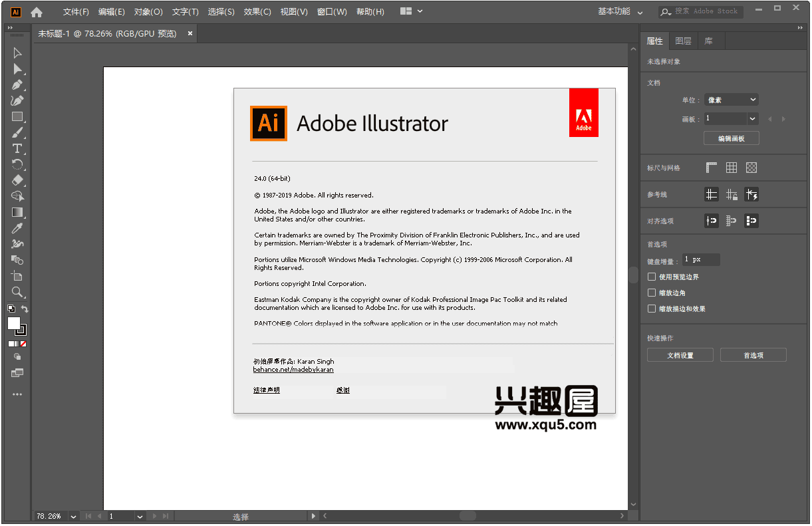Image resolution: width=812 pixels, height=526 pixels.
Task: Enable 缩放边角 checkbox
Action: coord(652,293)
